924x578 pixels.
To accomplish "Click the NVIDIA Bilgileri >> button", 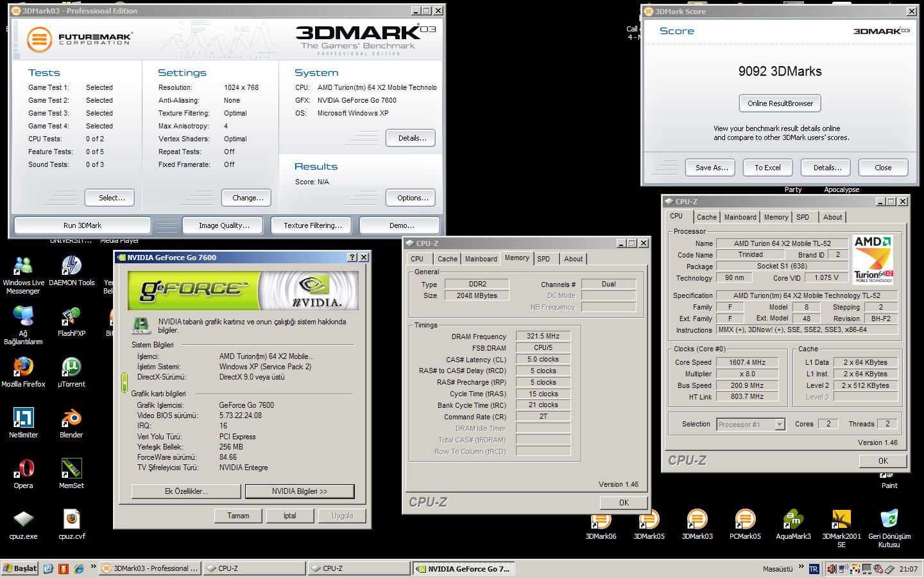I will pyautogui.click(x=300, y=491).
